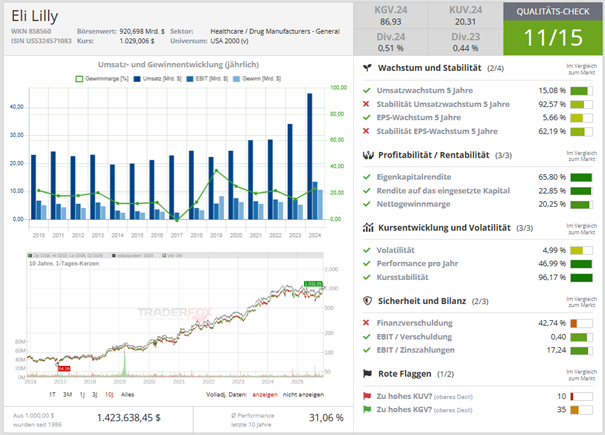Click green checkmark beside Eigenkapitalrendite

[x=367, y=178]
